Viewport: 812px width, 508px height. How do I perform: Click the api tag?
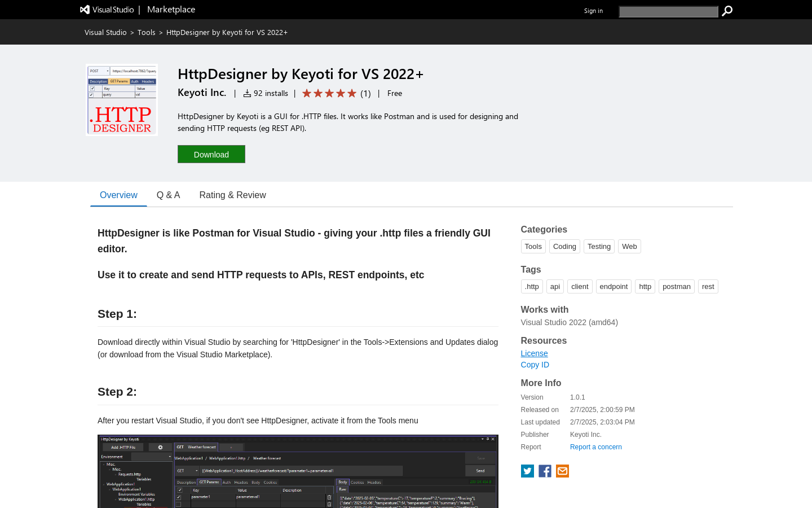(x=555, y=287)
